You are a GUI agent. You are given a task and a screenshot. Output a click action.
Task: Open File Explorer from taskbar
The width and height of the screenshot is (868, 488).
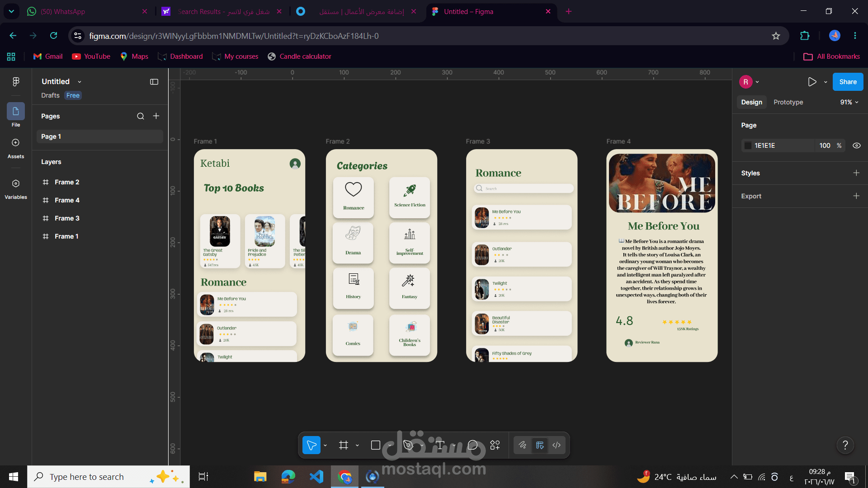click(x=260, y=477)
